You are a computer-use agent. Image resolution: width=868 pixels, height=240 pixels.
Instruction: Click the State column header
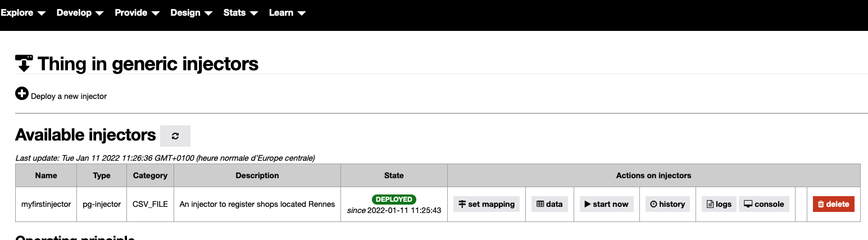(x=394, y=175)
